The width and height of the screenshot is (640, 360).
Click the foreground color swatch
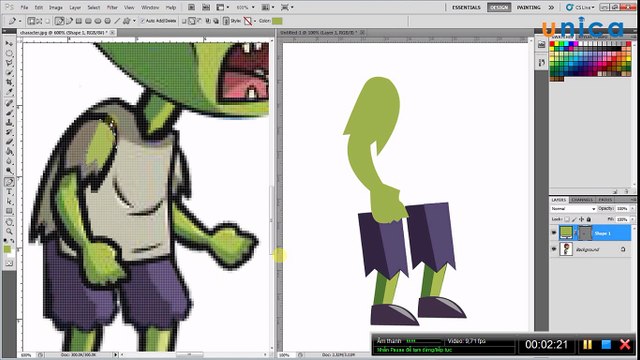coord(7,249)
